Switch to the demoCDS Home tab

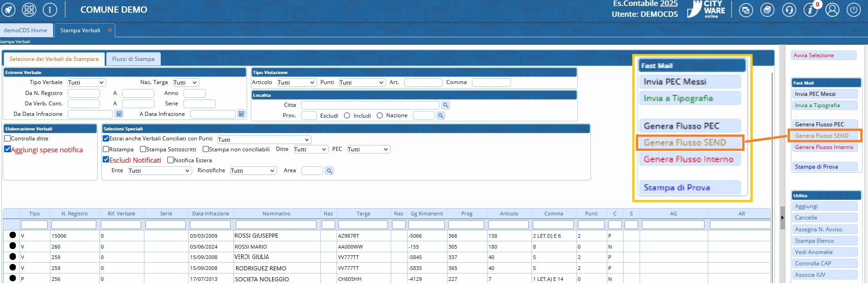(25, 30)
